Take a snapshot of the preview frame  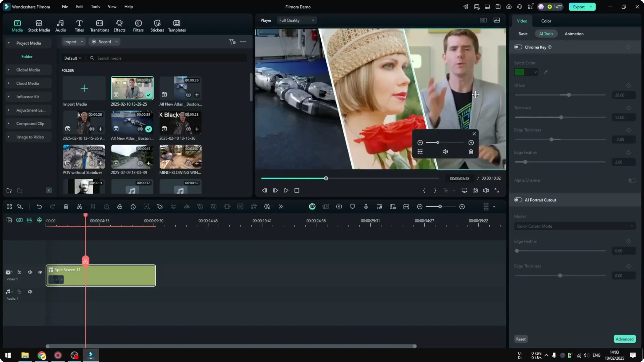[475, 190]
